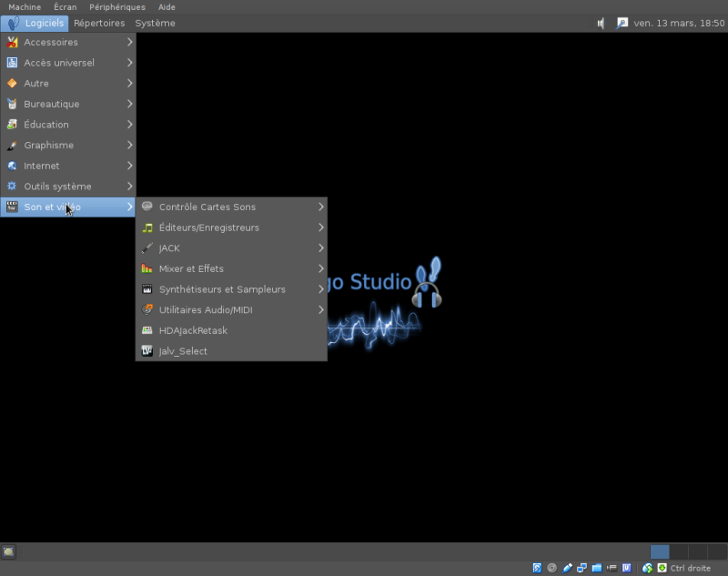Launch Jalv_Select from the menu
Viewport: 728px width, 576px height.
[x=231, y=351]
